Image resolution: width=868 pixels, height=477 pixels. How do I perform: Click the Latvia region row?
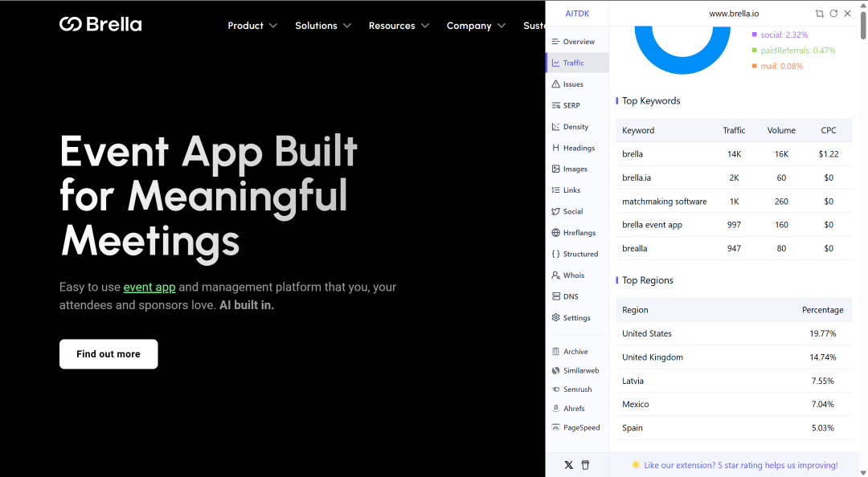tap(734, 381)
